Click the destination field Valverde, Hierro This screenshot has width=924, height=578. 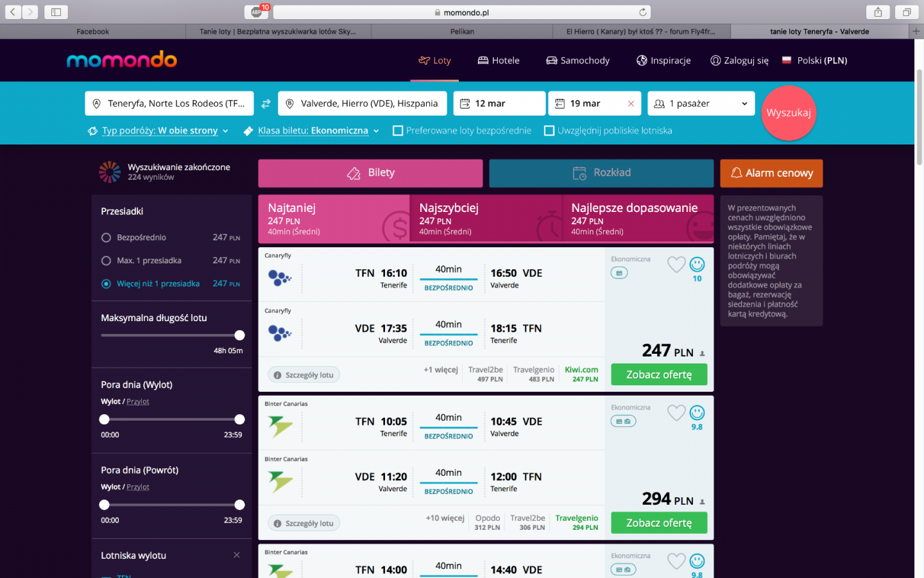pyautogui.click(x=363, y=103)
